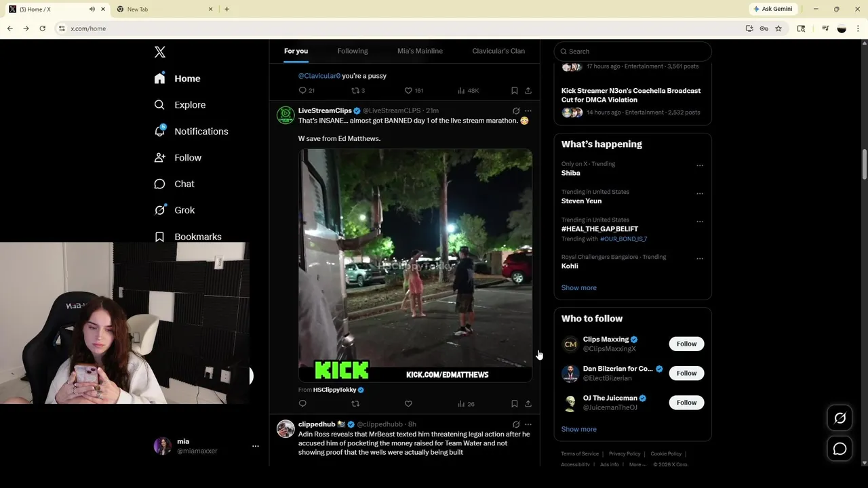Open more options for Steven Yeun trend
Screen dimensions: 868x488
pos(700,193)
